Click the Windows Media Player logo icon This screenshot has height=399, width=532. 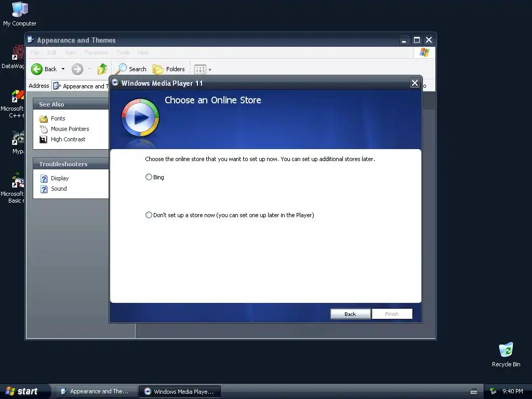(140, 117)
